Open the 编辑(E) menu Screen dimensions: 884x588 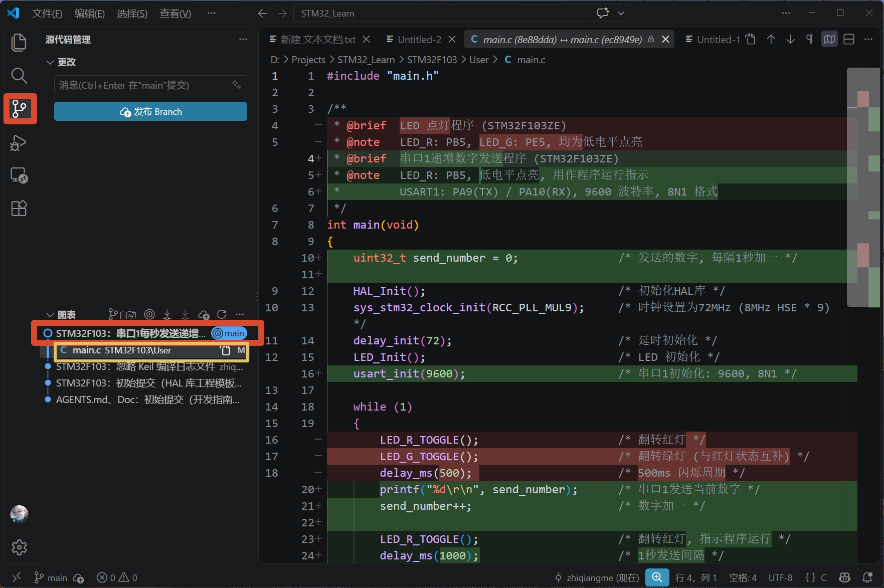[90, 14]
